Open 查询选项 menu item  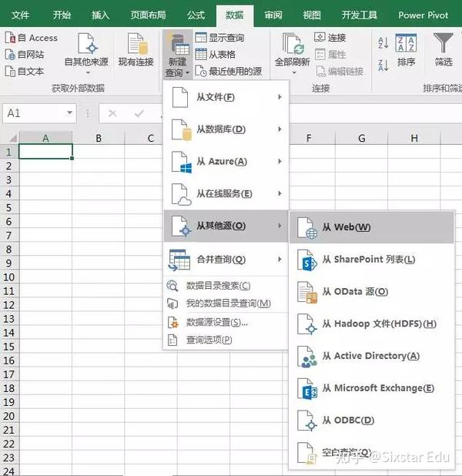[226, 340]
